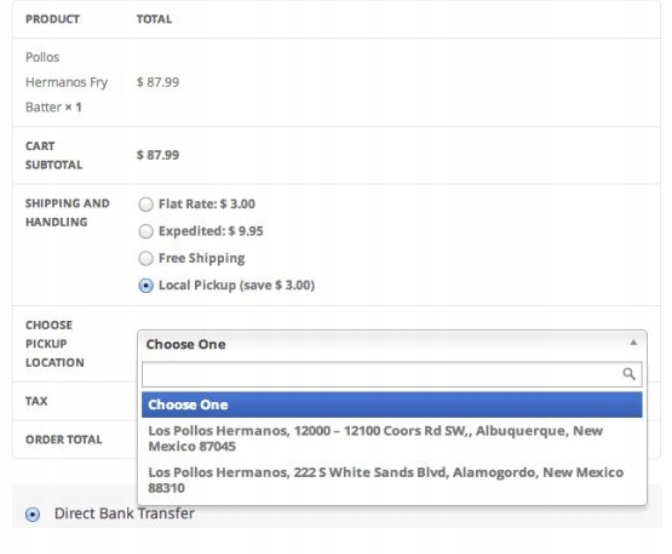Click the Pollos Hermanos Fry Batter product name
Viewport: 672px width, 554px height.
point(64,82)
